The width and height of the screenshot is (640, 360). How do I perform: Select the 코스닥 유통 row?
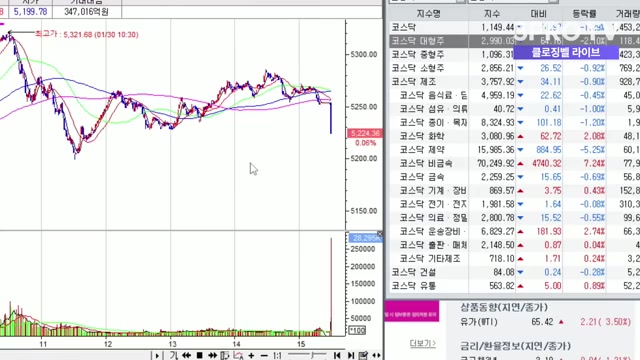[x=514, y=286]
